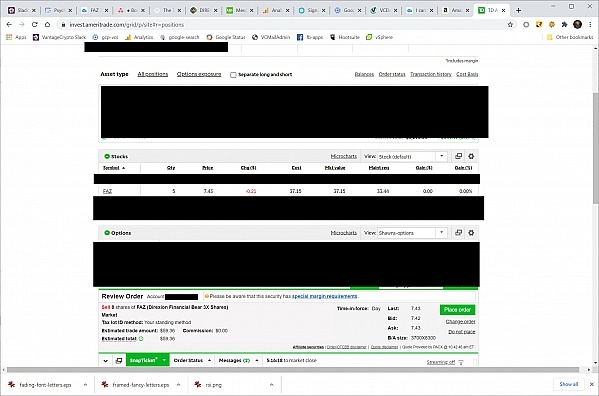Collapse the Stocks section green icon
The image size is (599, 396).
[x=107, y=156]
